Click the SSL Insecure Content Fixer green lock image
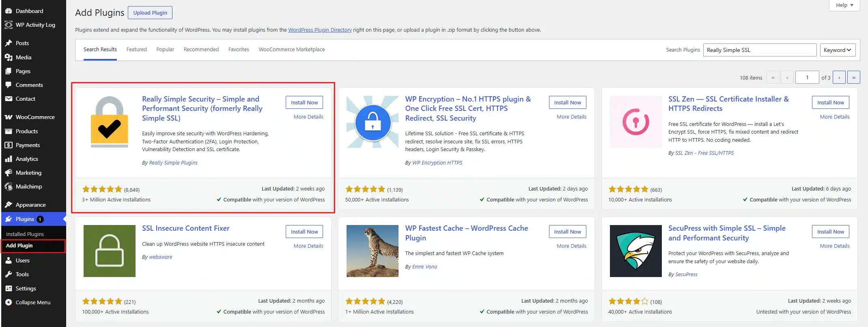This screenshot has width=868, height=327. (x=110, y=251)
